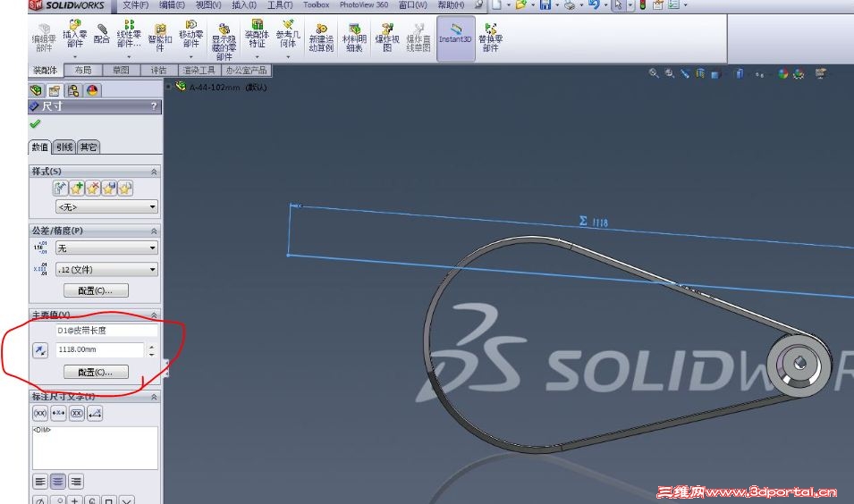Select the 插入零部件 insert components tool

click(x=74, y=34)
